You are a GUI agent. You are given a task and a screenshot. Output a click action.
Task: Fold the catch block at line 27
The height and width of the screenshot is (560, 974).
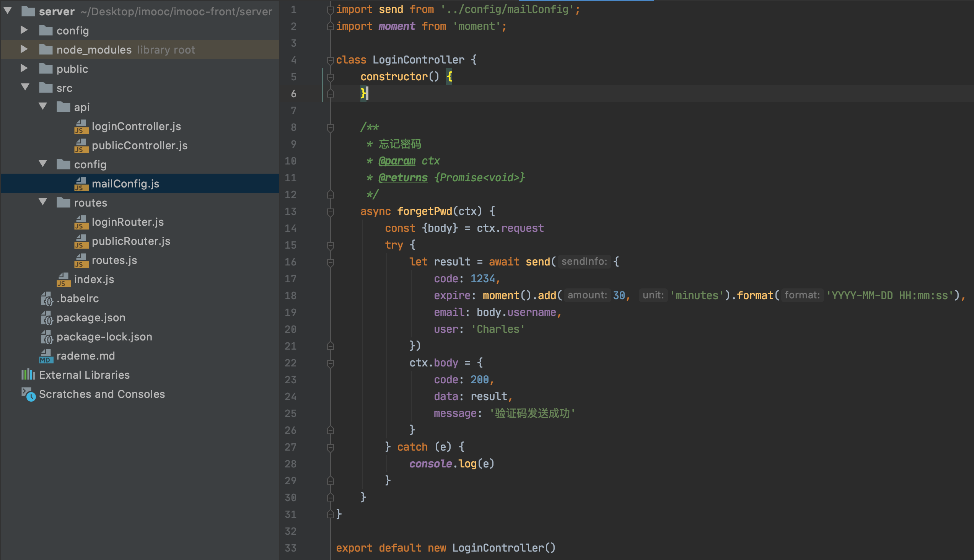tap(330, 447)
